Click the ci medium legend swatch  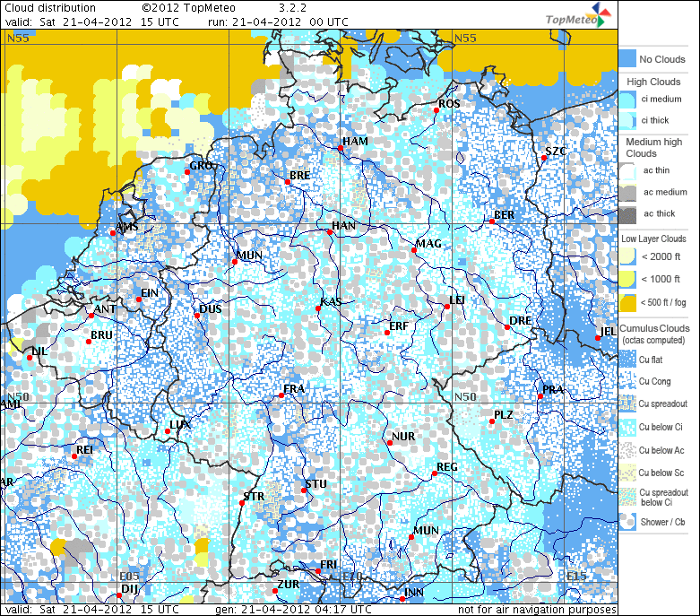click(x=627, y=100)
